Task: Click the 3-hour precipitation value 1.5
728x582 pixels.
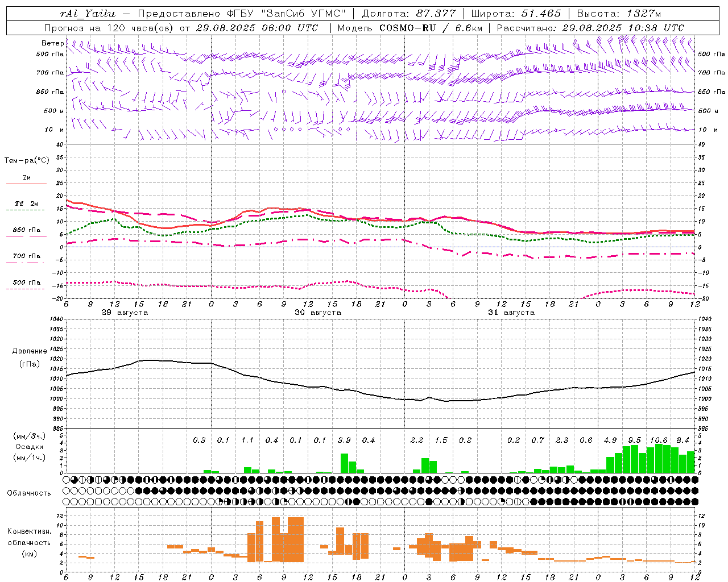Action: [x=441, y=440]
